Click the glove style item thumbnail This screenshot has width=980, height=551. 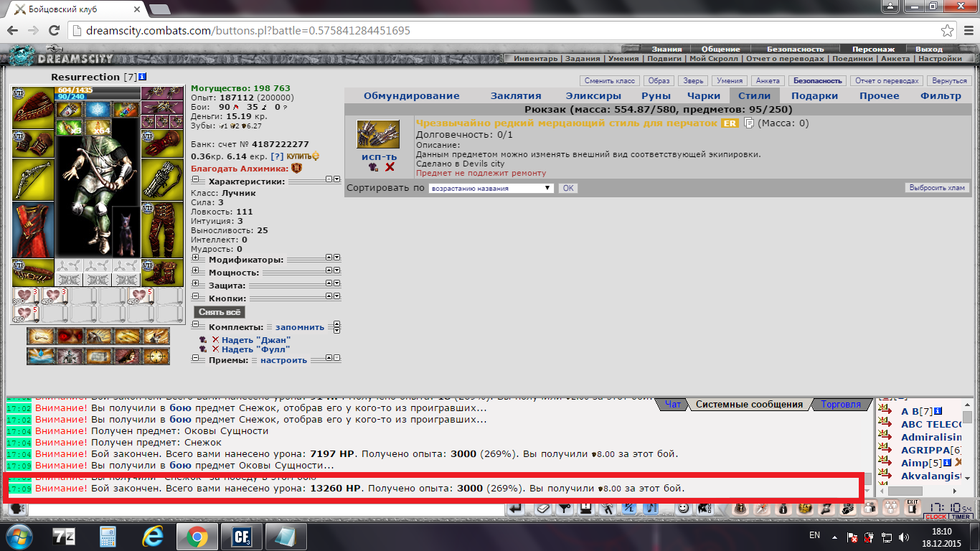click(x=378, y=134)
